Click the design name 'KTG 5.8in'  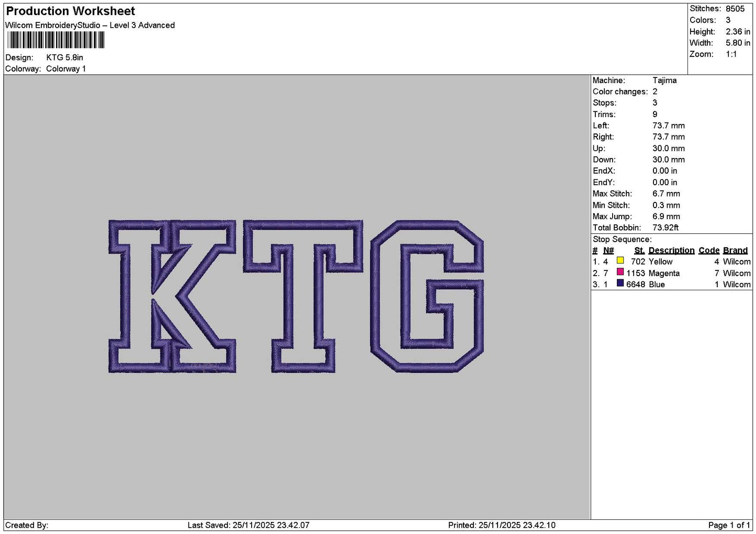(65, 58)
